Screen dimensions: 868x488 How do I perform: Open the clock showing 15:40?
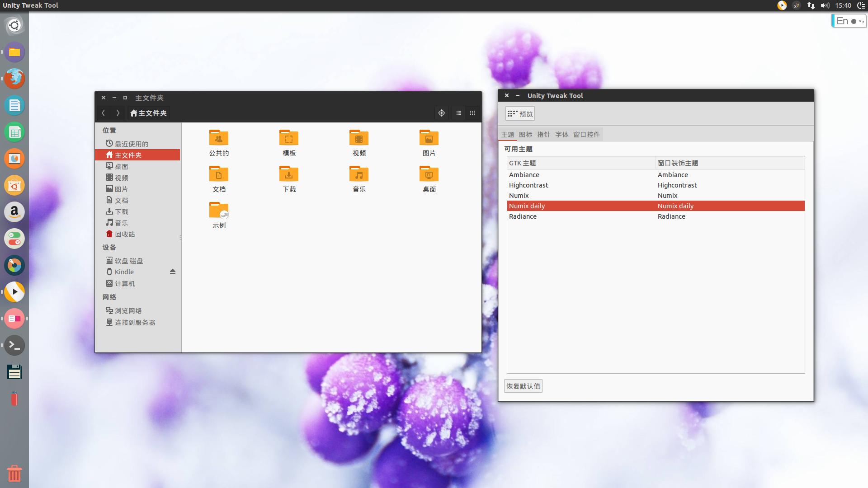843,5
